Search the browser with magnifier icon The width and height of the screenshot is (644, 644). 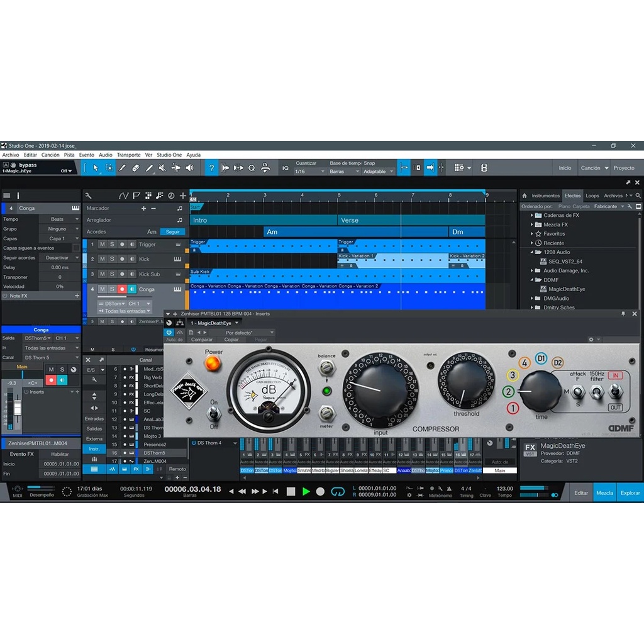pos(638,196)
